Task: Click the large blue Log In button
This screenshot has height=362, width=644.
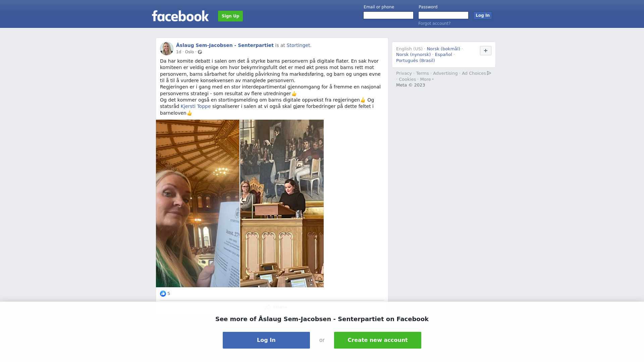Action: point(266,340)
